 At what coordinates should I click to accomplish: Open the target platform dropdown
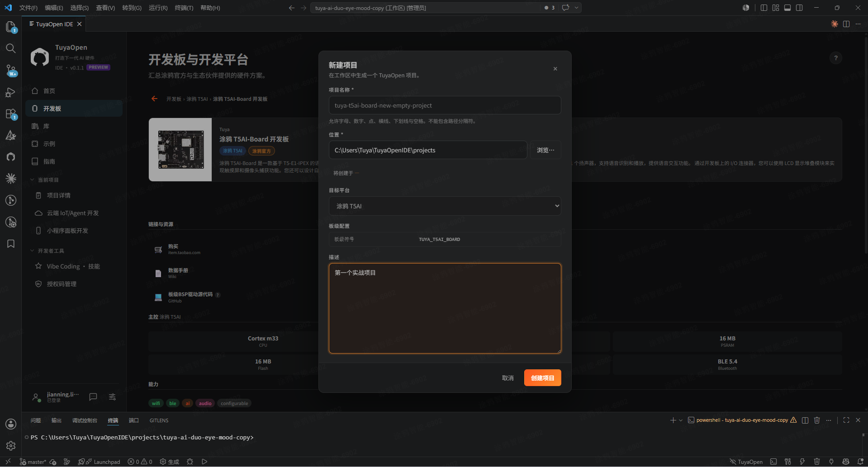[445, 206]
